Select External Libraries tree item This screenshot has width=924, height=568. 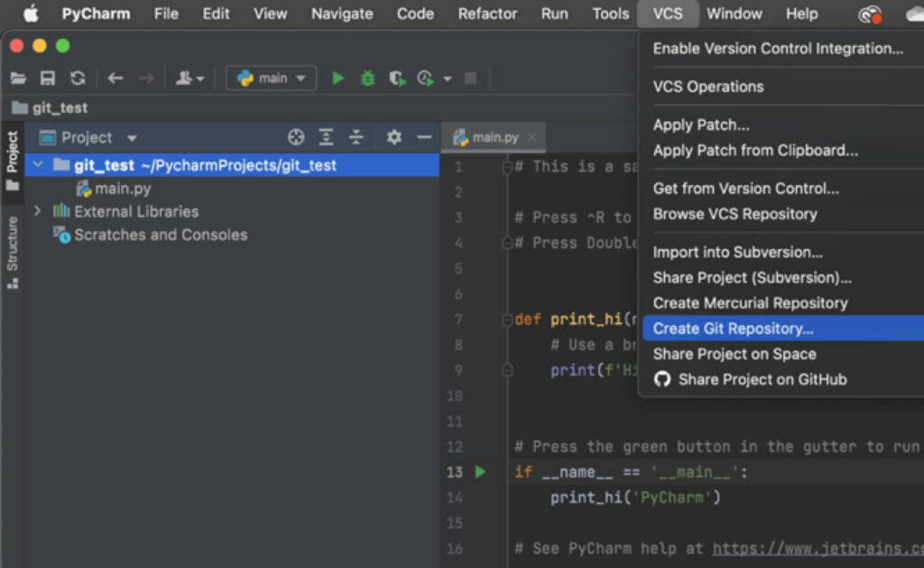(x=126, y=211)
